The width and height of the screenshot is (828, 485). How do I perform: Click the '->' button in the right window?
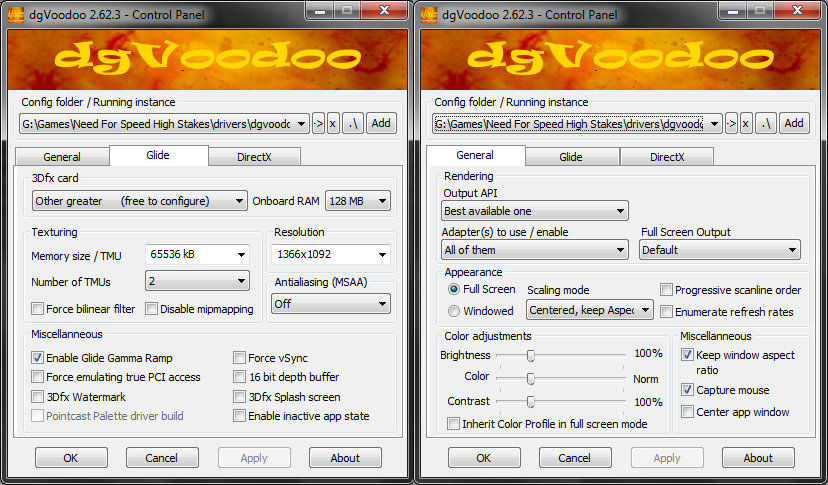pyautogui.click(x=731, y=124)
